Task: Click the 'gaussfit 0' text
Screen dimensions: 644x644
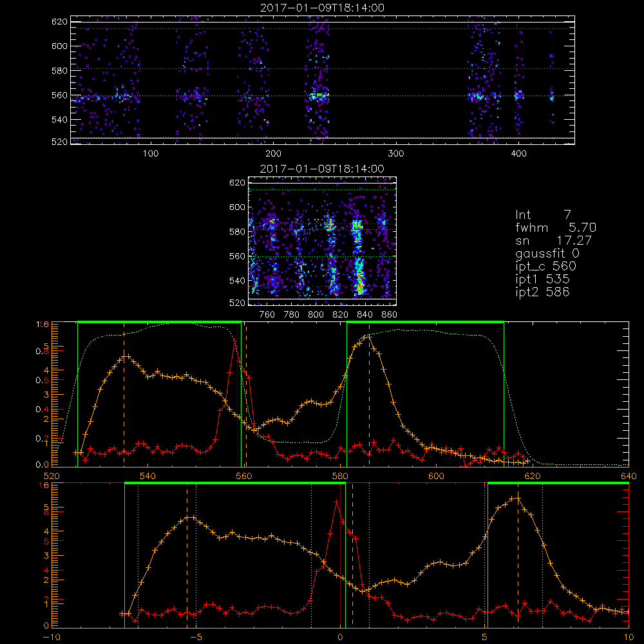Action: tap(547, 253)
